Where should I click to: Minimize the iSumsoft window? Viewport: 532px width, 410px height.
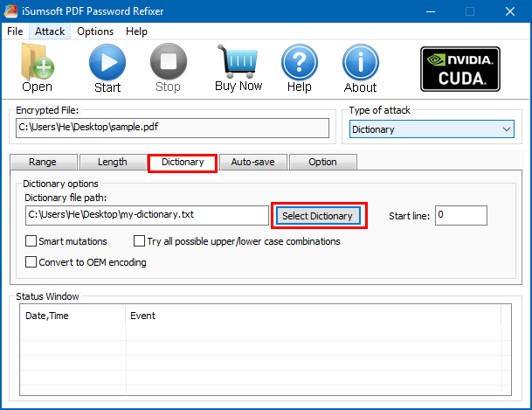(431, 11)
